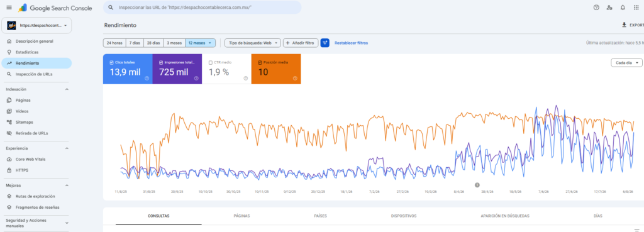The height and width of the screenshot is (232, 644).
Task: Click the Sitemaps label in sidebar
Action: (25, 122)
